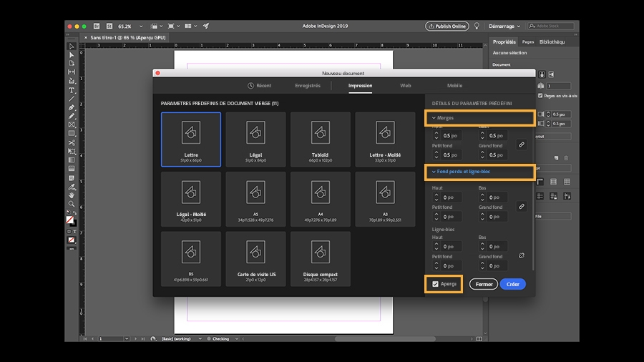Select the Content Collector tool
The image size is (644, 362).
pyautogui.click(x=72, y=82)
